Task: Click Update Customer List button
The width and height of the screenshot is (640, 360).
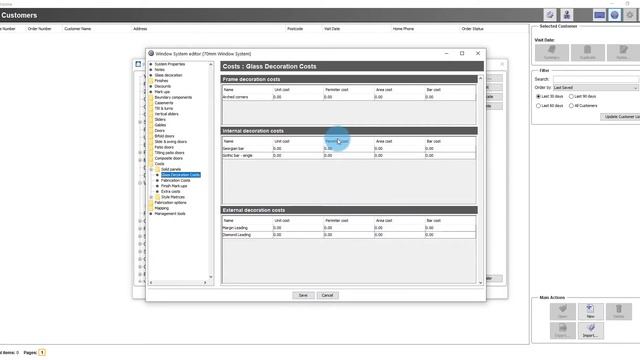Action: 620,117
